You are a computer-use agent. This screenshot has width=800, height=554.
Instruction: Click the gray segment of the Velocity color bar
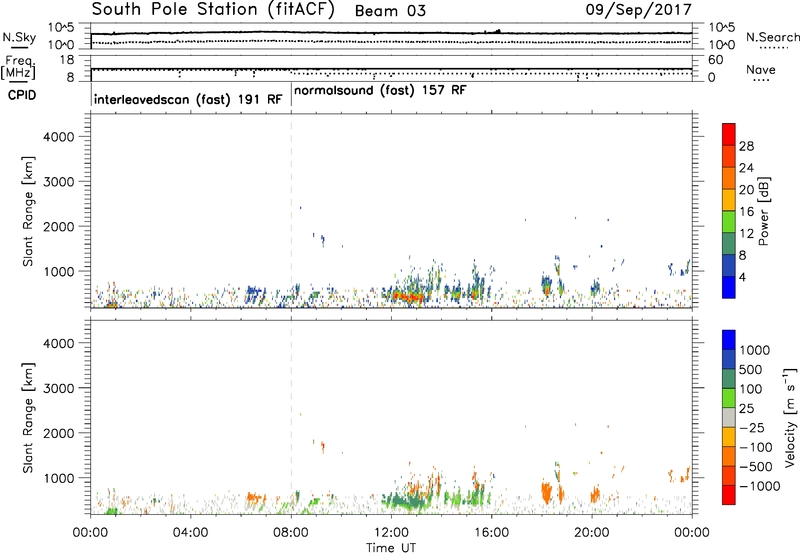(x=729, y=417)
